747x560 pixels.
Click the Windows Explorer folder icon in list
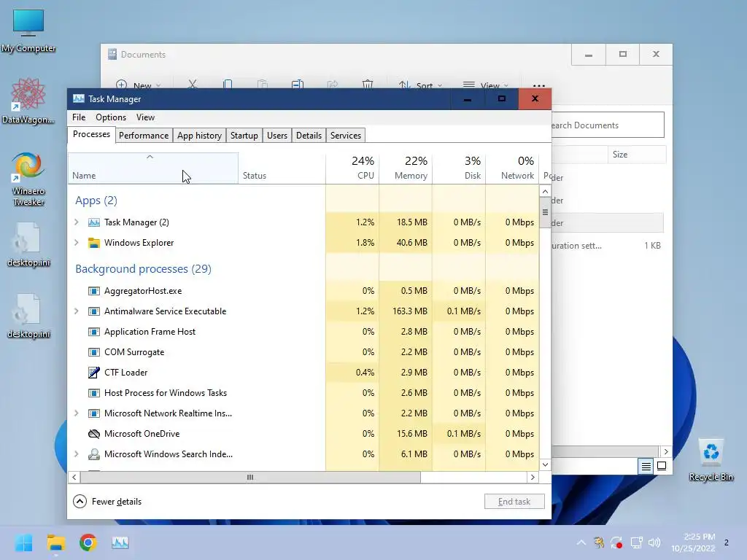coord(94,243)
